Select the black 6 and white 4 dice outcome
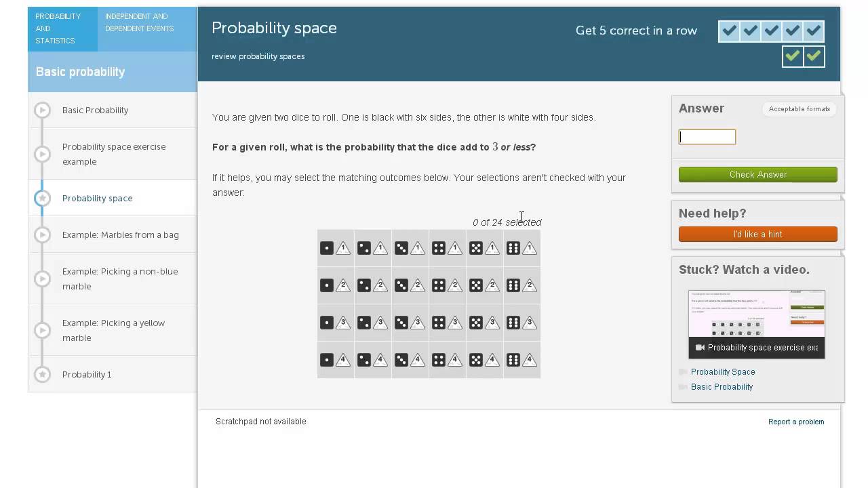 521,360
